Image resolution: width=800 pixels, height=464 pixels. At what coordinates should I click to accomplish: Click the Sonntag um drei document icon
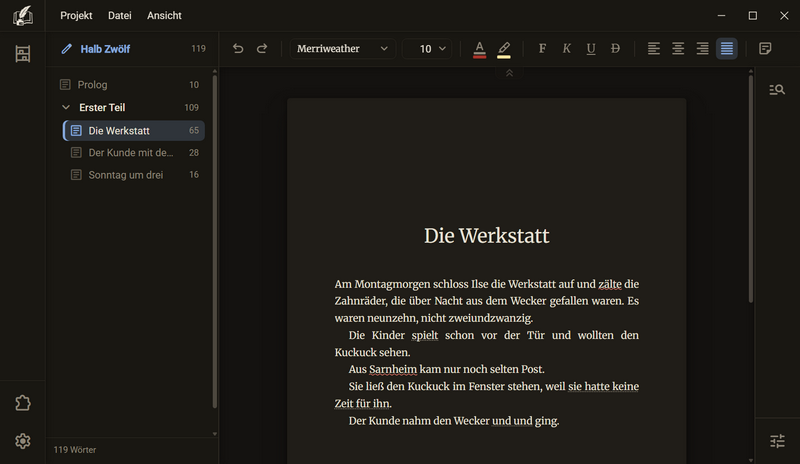click(76, 175)
